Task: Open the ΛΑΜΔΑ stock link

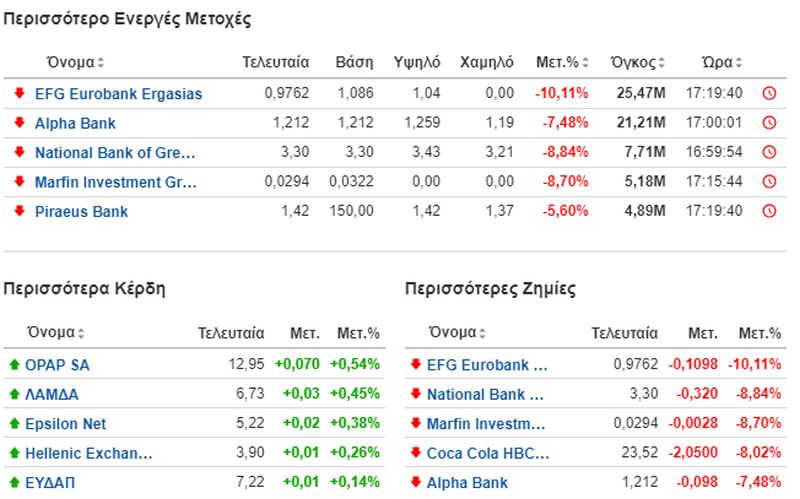Action: (x=52, y=394)
